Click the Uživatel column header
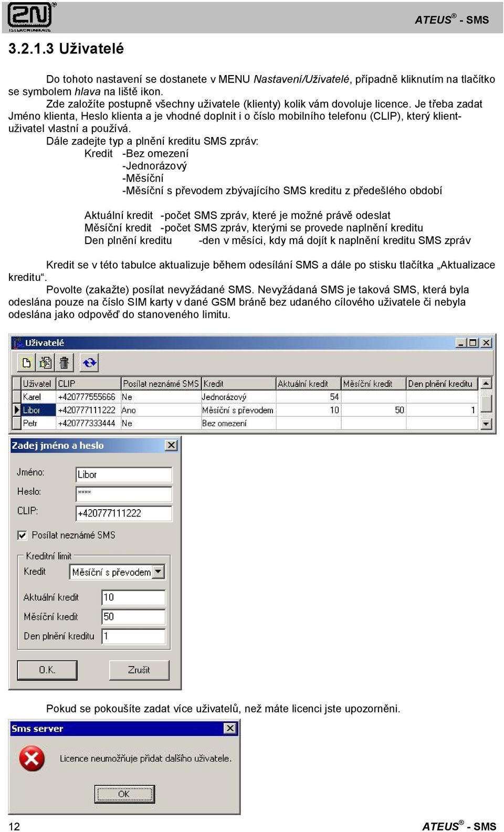 pyautogui.click(x=38, y=384)
